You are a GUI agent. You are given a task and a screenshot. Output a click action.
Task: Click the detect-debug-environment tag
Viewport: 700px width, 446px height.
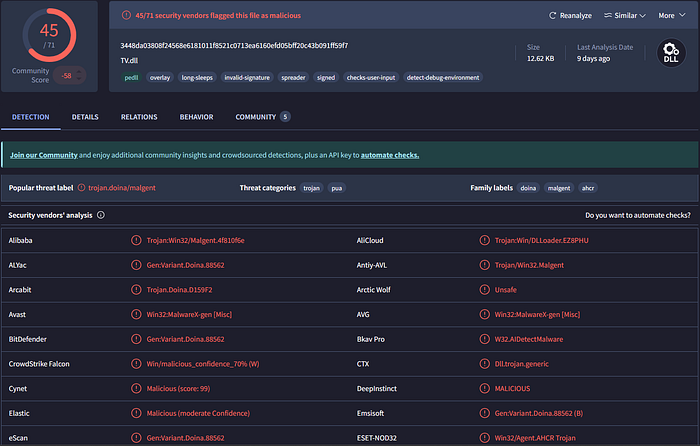(x=443, y=78)
